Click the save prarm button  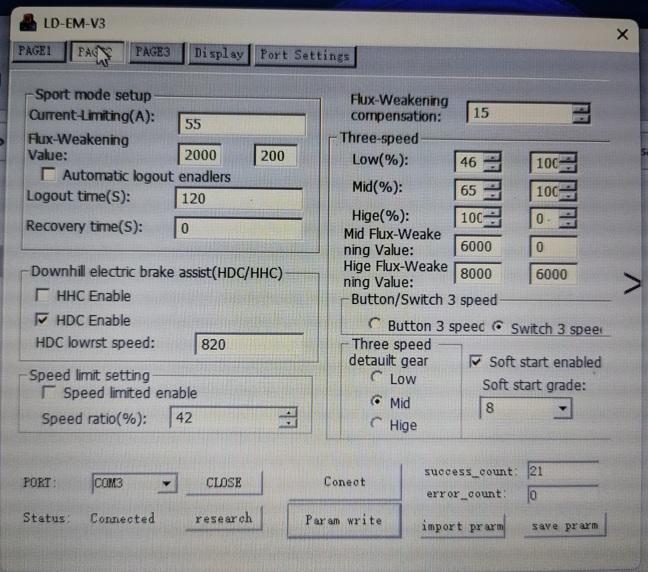point(567,525)
